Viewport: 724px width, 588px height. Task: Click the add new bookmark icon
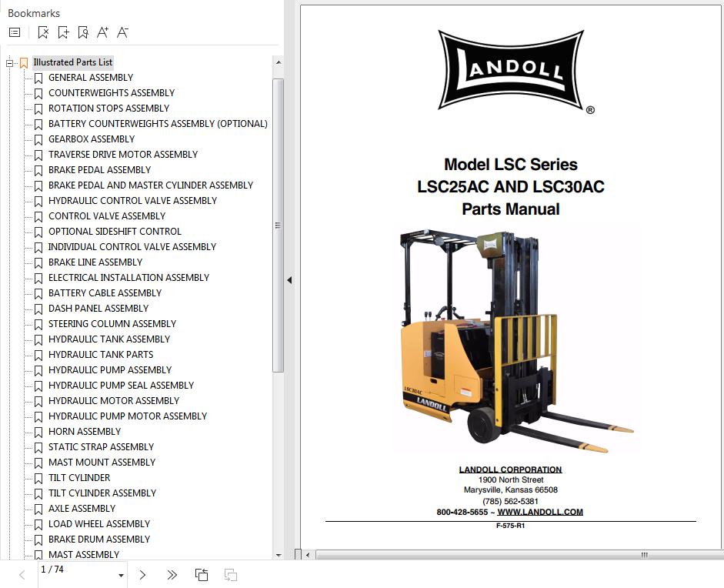point(63,32)
